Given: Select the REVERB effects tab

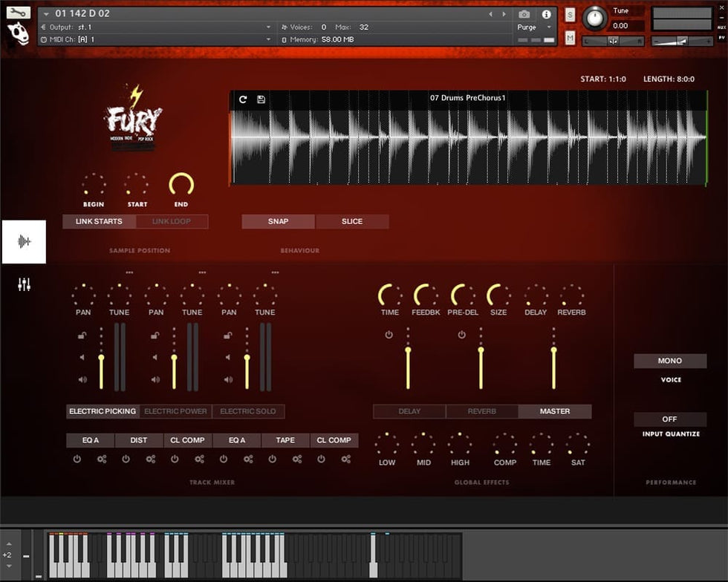Looking at the screenshot, I should pyautogui.click(x=482, y=411).
